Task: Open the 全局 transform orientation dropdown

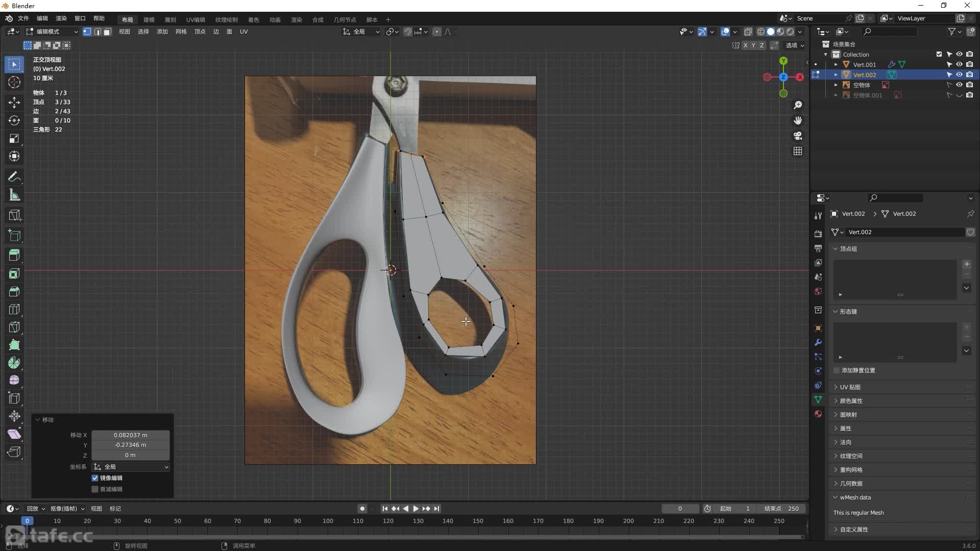Action: pos(361,32)
